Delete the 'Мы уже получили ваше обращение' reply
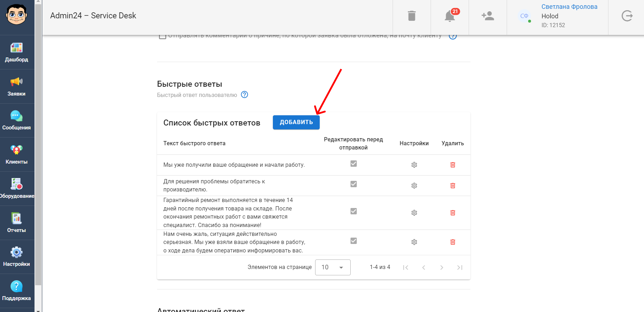 point(453,165)
